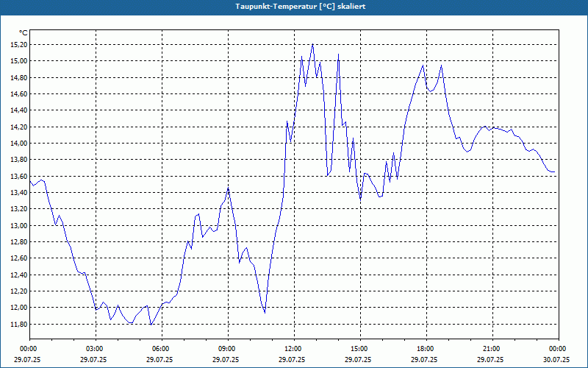Click the chart title 'Taupunkt-Temperatur [°C] skaliert'
Image resolution: width=588 pixels, height=368 pixels.
click(301, 7)
